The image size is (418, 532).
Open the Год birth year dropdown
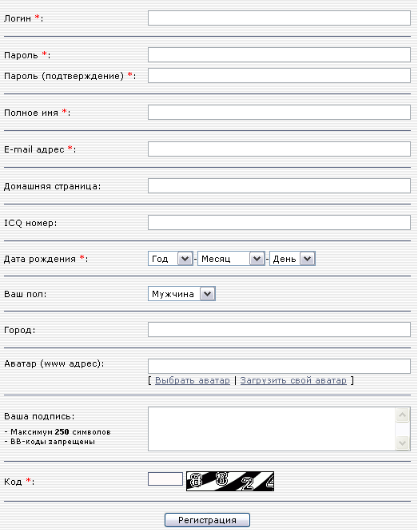[x=171, y=259]
